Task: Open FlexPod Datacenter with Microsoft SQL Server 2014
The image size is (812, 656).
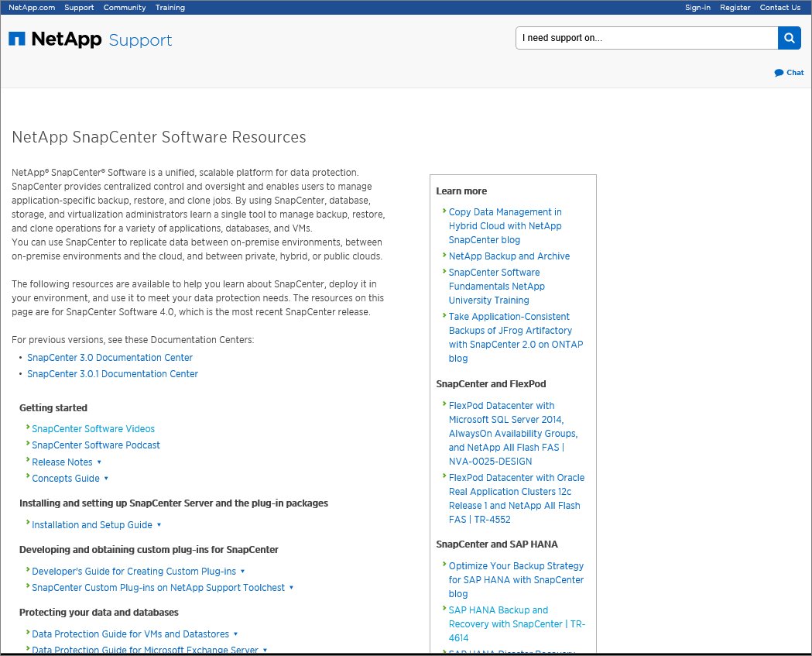Action: tap(513, 433)
